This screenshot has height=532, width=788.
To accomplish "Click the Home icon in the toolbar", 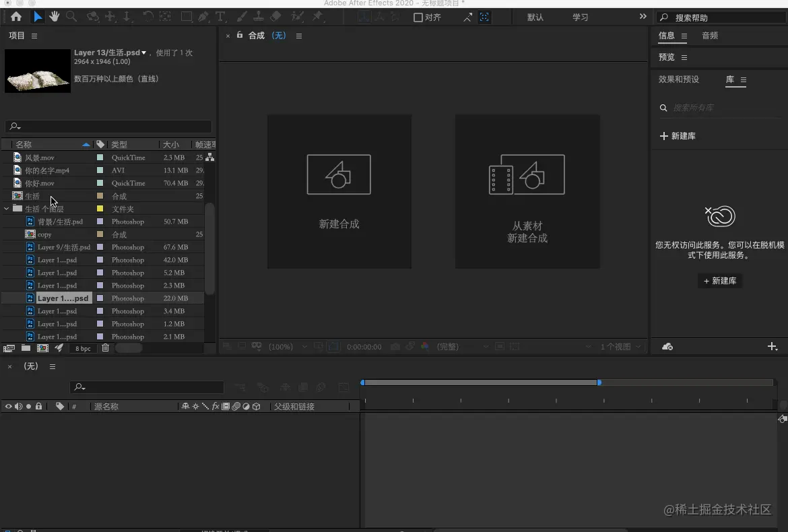I will (16, 17).
